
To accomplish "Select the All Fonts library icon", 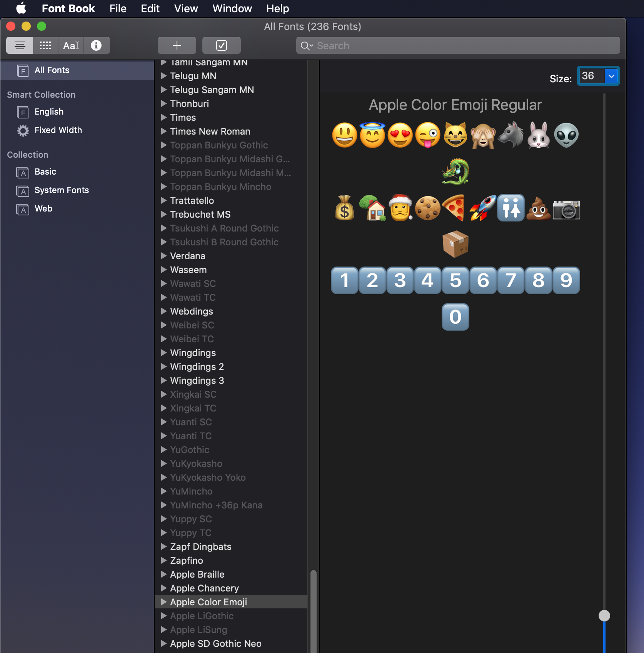I will click(x=23, y=70).
